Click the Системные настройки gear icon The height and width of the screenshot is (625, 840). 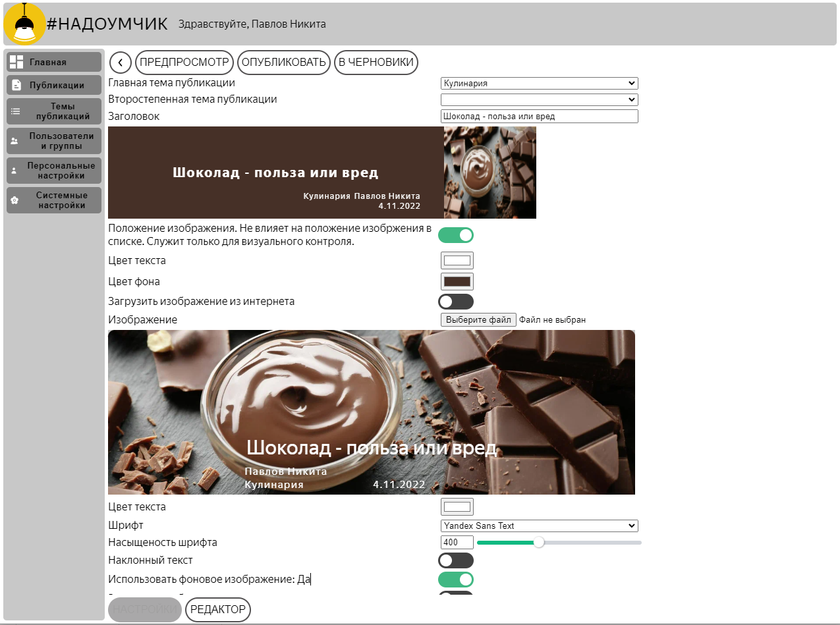point(14,200)
